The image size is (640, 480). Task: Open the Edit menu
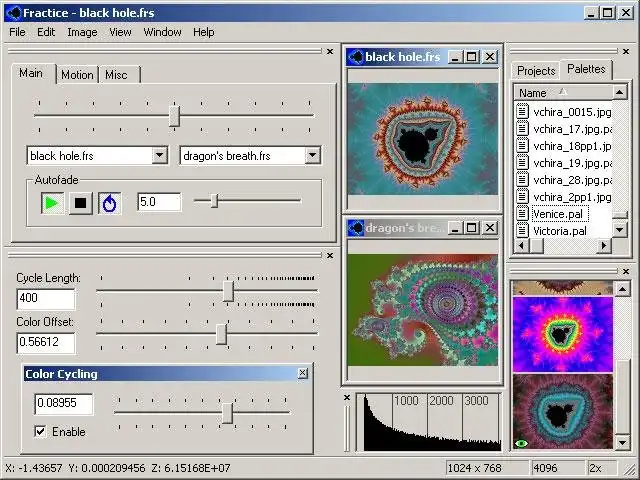click(x=46, y=32)
